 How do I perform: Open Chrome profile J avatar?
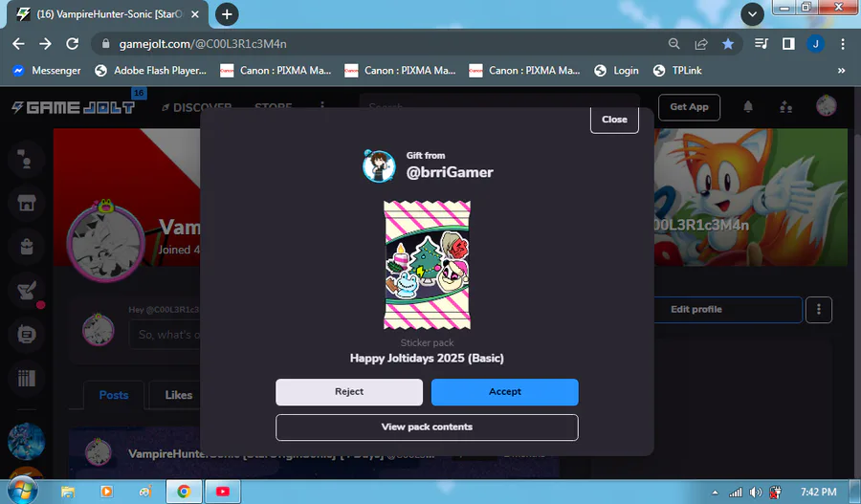click(815, 44)
